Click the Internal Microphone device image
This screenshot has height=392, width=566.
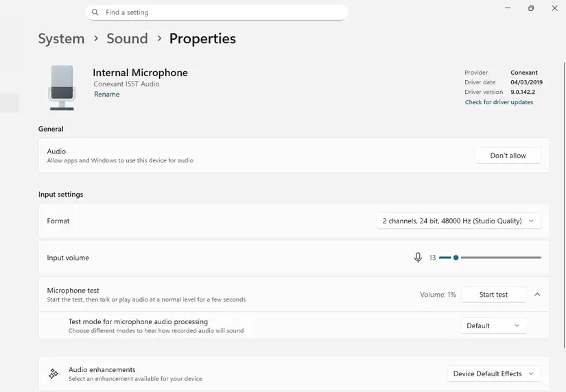click(x=62, y=87)
